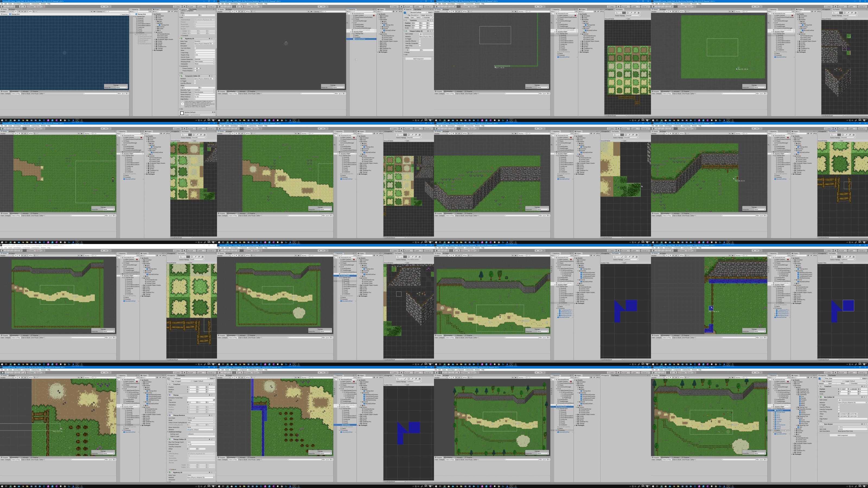Uncheck Simulated in Rigidbody 2D
Image resolution: width=868 pixels, height=488 pixels.
pos(195,46)
